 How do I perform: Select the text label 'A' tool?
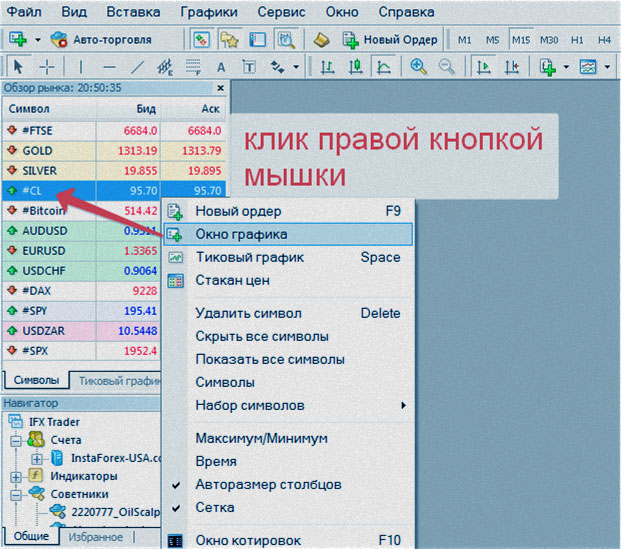click(222, 67)
